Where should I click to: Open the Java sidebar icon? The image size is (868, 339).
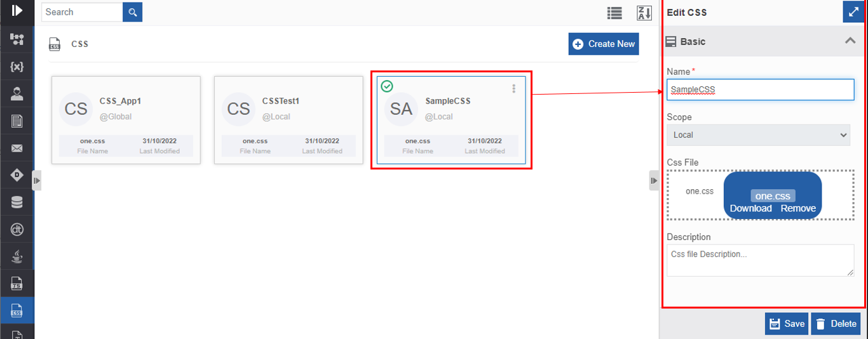[x=17, y=256]
